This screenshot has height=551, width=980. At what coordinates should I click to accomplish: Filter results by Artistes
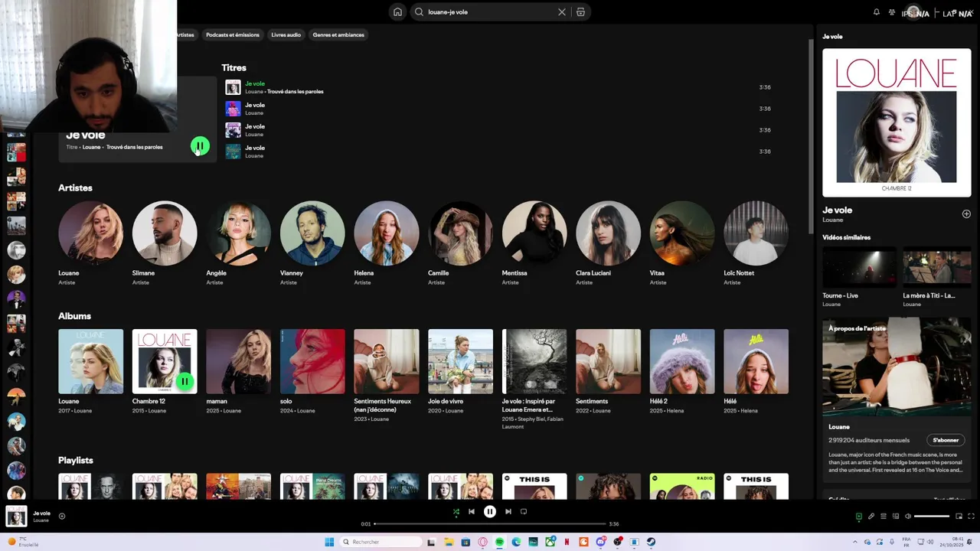pyautogui.click(x=186, y=34)
